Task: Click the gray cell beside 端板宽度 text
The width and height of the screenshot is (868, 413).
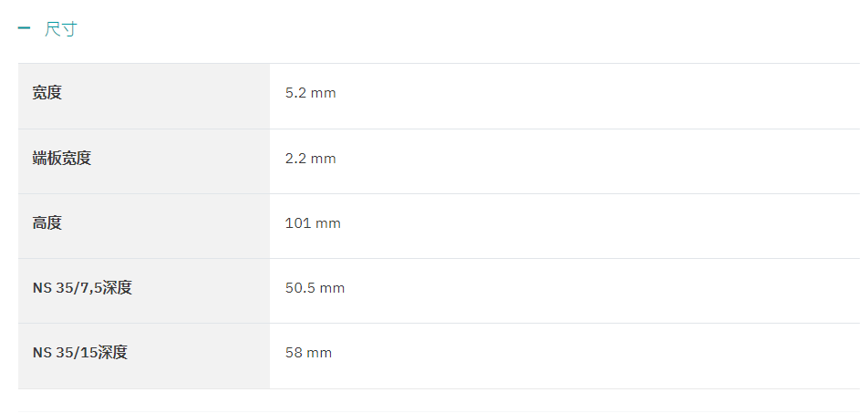Action: coord(180,161)
